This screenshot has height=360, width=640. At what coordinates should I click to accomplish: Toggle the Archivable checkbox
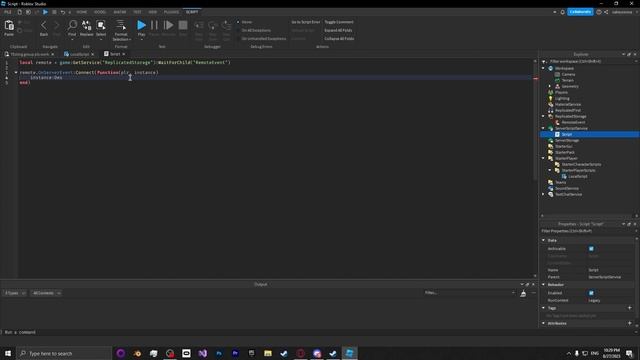[591, 249]
